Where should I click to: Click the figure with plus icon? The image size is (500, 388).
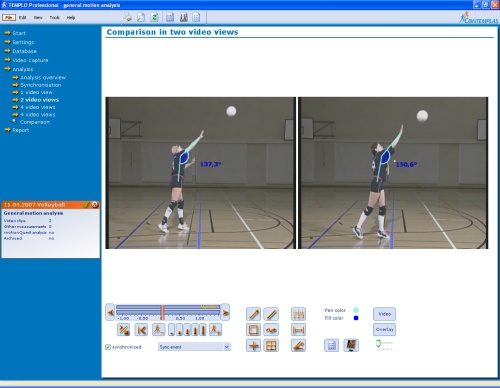pos(215,330)
